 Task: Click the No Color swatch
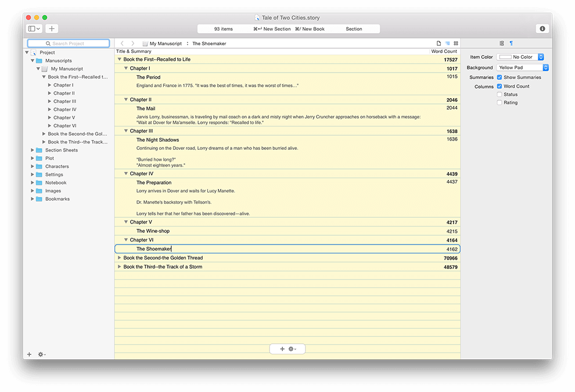pos(505,57)
